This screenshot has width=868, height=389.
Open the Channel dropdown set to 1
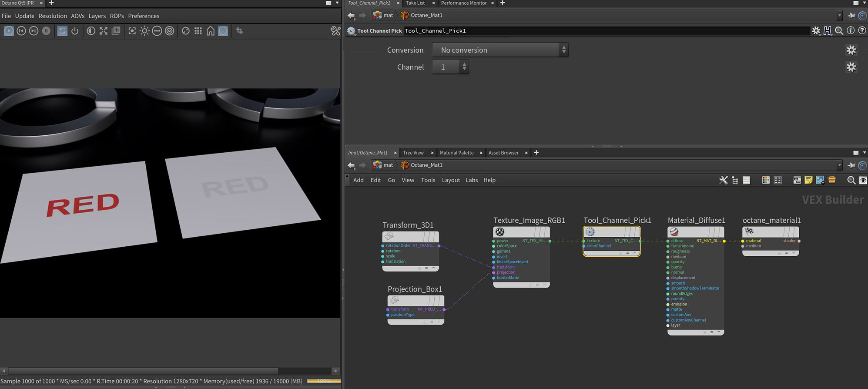(x=450, y=67)
